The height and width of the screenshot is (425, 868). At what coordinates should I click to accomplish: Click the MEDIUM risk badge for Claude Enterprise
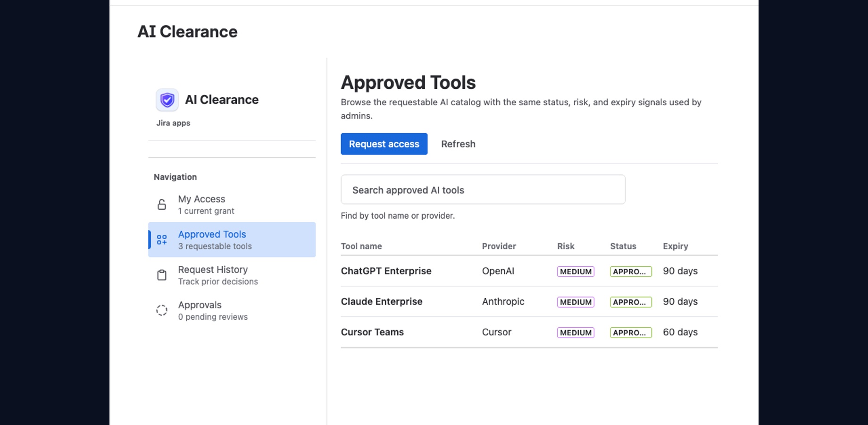coord(576,302)
